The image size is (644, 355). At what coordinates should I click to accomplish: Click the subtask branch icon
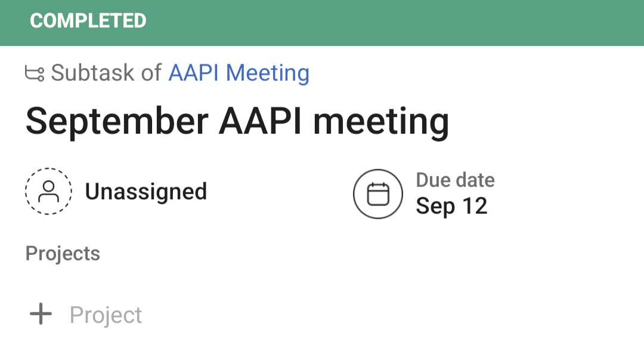click(x=35, y=73)
